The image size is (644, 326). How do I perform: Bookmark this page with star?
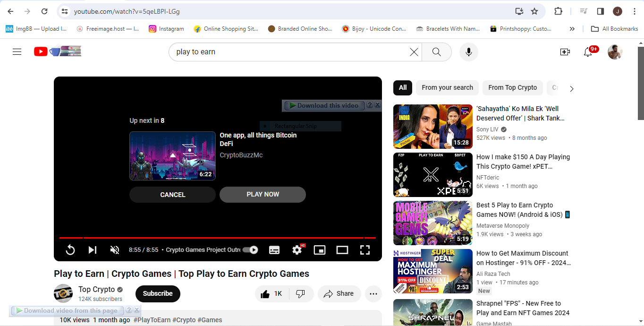point(534,11)
